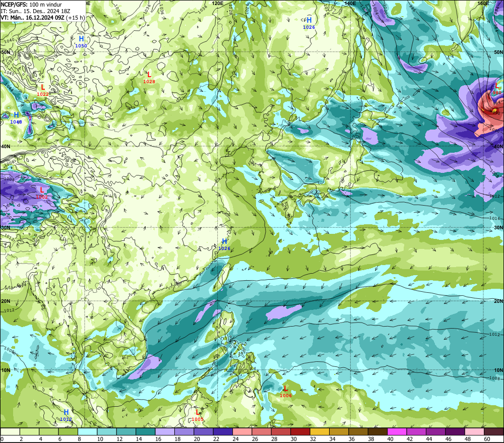This screenshot has width=504, height=443.
Task: Click the legend value 40
Action: 390,439
